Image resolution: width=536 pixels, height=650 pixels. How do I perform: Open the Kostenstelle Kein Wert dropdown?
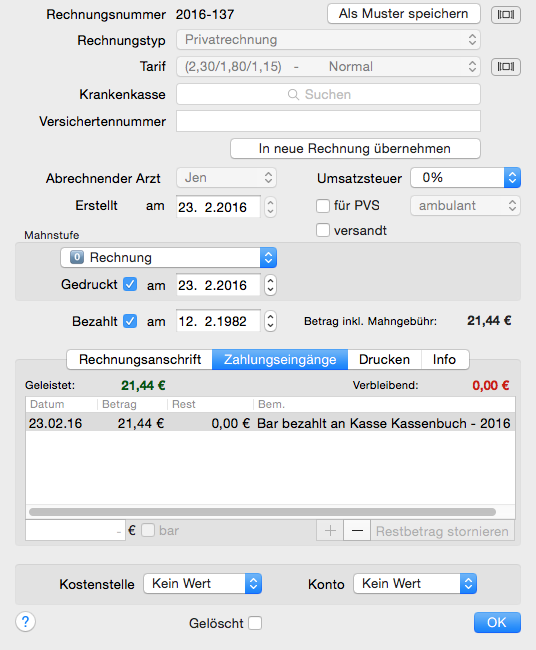[x=202, y=584]
